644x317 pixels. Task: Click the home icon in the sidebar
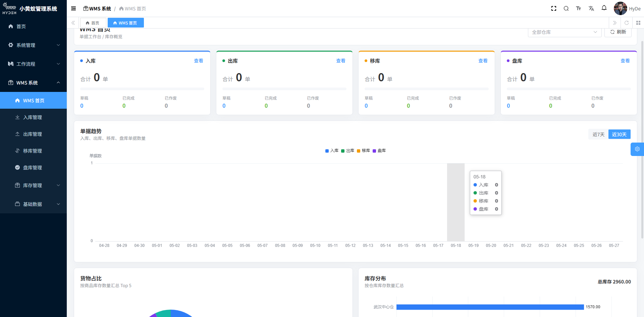point(11,26)
